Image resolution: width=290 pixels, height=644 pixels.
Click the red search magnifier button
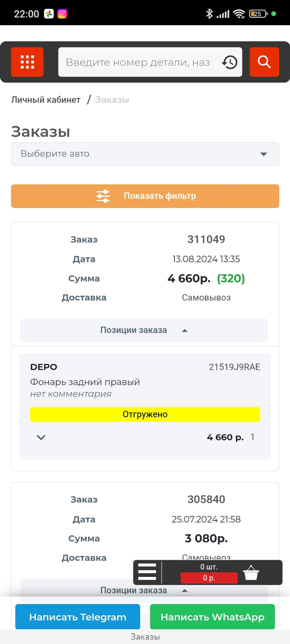[264, 62]
